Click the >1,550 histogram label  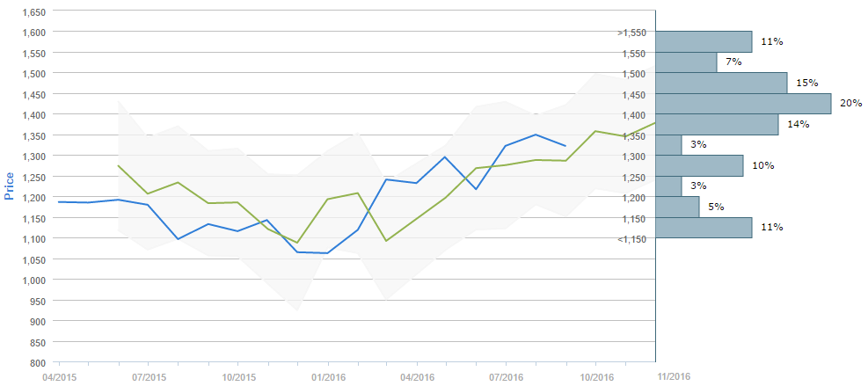pyautogui.click(x=632, y=33)
